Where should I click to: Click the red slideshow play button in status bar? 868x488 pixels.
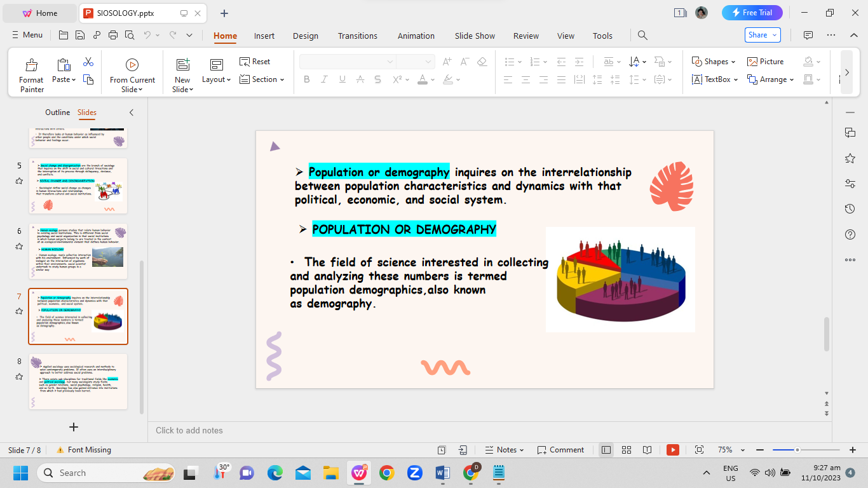coord(672,450)
